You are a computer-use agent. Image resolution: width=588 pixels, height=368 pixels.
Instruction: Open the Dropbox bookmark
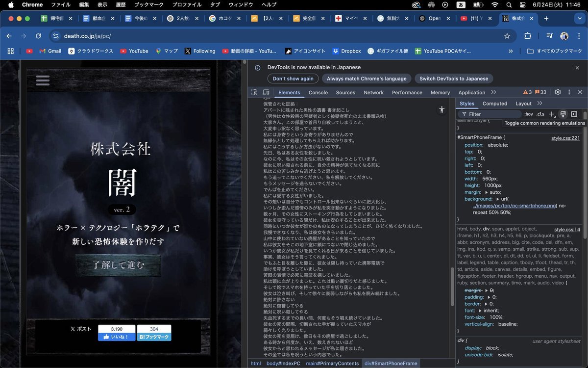(x=346, y=51)
